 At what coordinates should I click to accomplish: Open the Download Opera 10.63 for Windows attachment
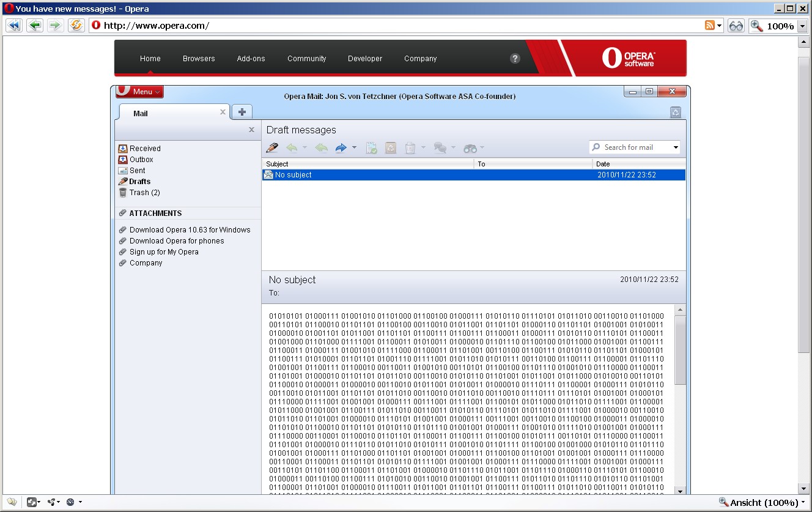click(x=190, y=229)
